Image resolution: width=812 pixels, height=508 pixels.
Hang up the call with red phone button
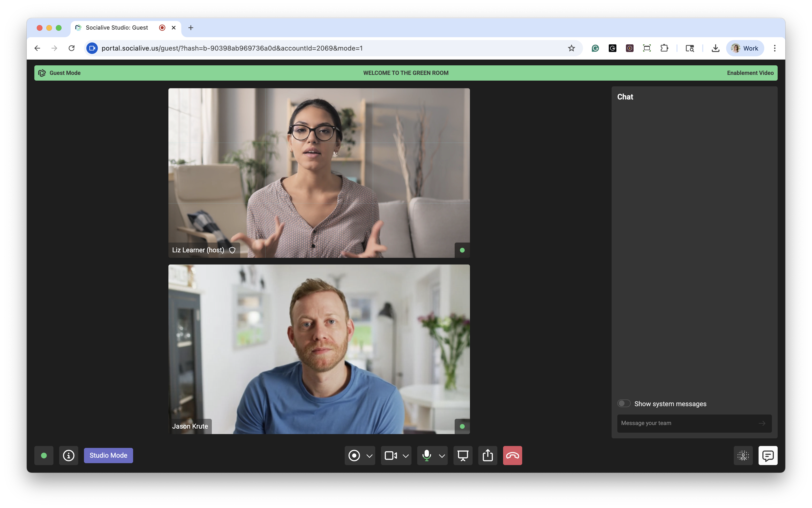click(512, 456)
